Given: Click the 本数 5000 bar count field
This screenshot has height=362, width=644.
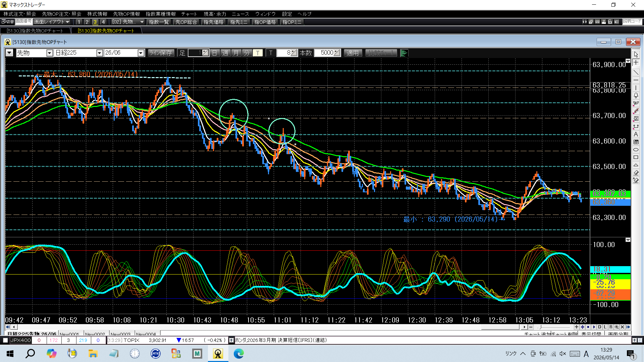Looking at the screenshot, I should 327,53.
